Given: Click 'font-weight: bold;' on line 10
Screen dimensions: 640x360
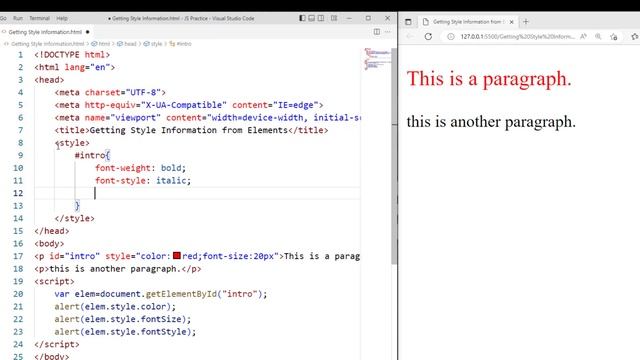Looking at the screenshot, I should tap(140, 168).
